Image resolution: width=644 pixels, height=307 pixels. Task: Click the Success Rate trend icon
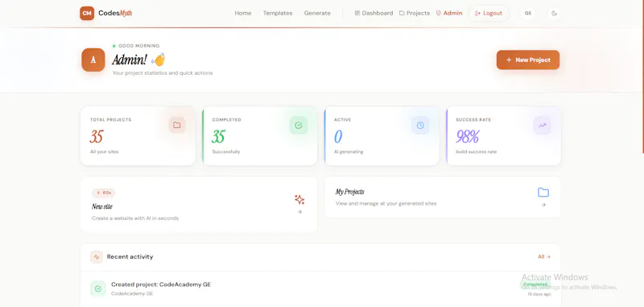click(x=542, y=126)
